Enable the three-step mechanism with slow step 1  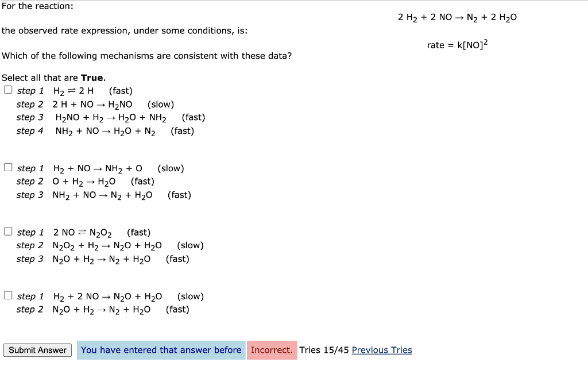click(8, 167)
